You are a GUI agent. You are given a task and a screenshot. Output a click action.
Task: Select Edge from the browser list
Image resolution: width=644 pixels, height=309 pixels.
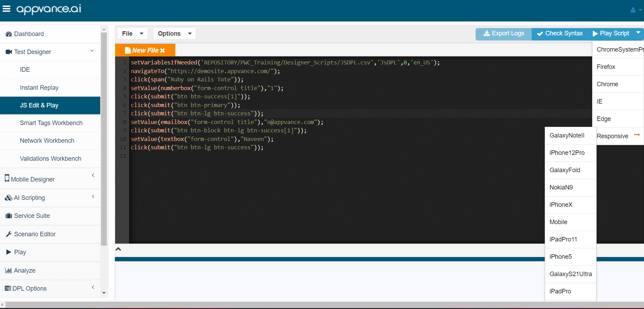click(x=618, y=119)
